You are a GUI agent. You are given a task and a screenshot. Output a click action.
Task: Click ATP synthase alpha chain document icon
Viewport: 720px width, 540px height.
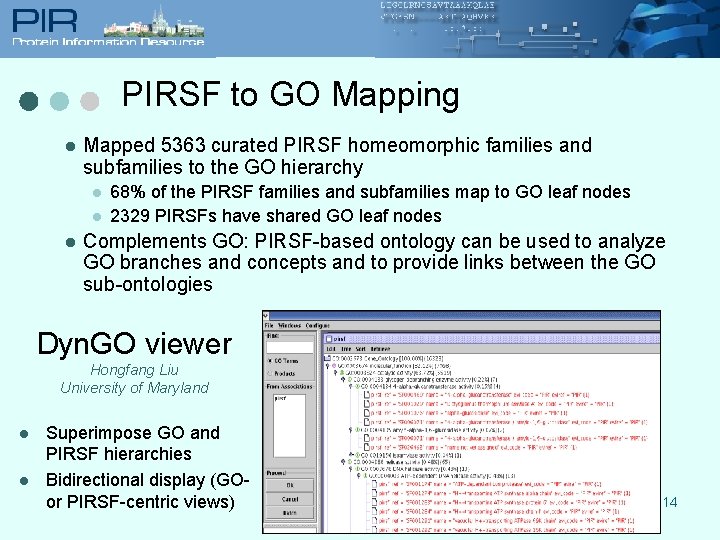pos(375,493)
